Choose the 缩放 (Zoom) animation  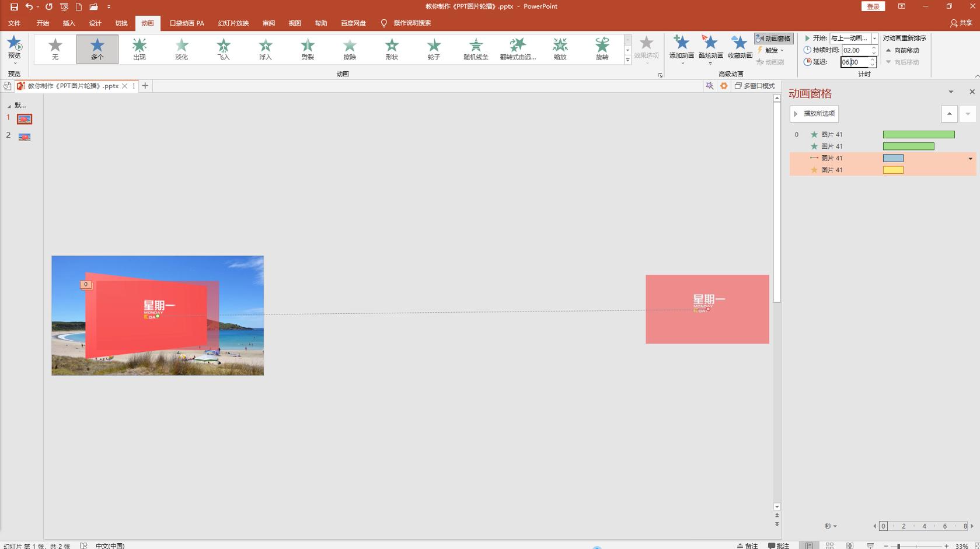coord(560,49)
